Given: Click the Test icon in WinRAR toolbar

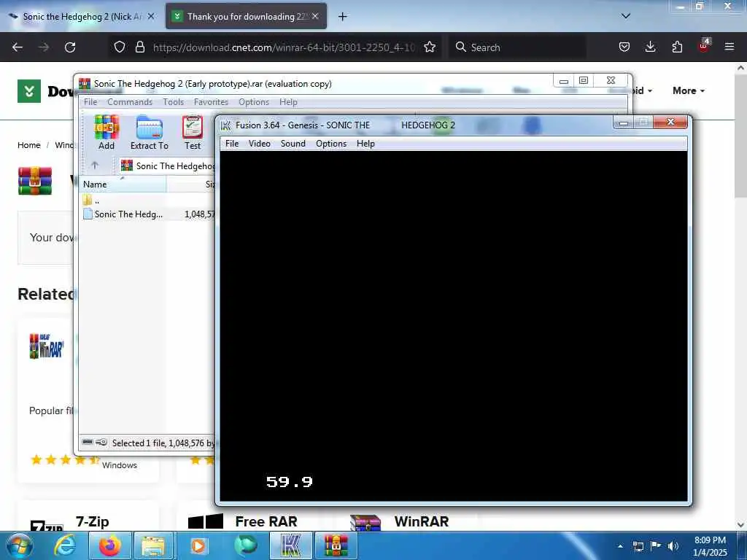Looking at the screenshot, I should (x=193, y=133).
